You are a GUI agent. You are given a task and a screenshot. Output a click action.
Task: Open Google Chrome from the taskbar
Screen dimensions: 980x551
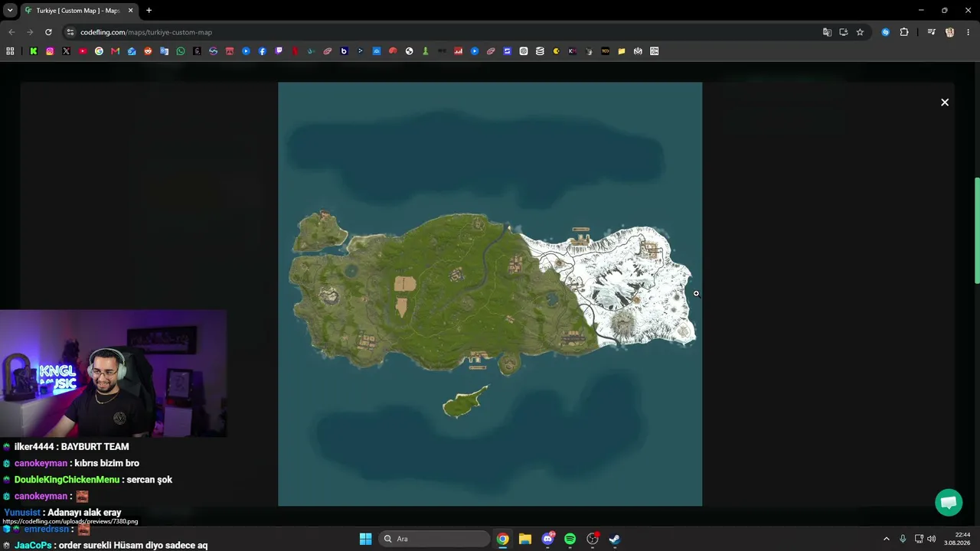click(x=502, y=539)
